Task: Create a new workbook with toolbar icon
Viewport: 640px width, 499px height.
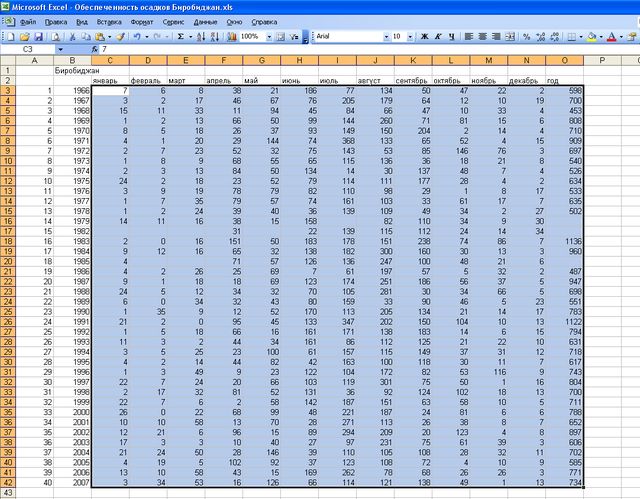Action: [11, 37]
